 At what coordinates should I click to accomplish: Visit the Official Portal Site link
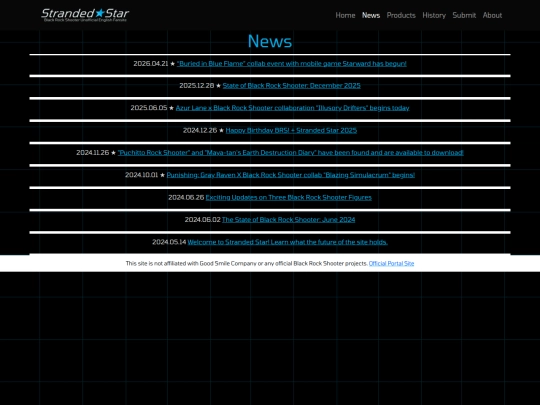[x=391, y=263]
